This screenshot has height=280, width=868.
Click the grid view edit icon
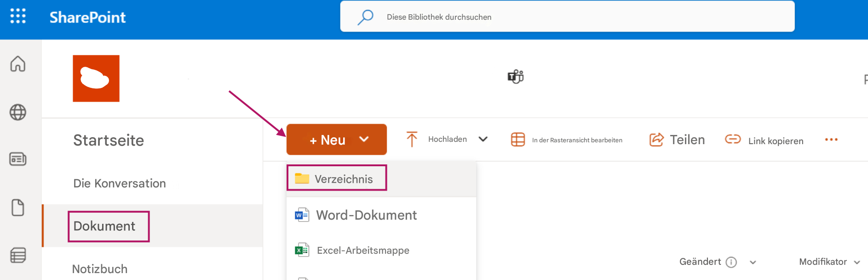tap(518, 140)
